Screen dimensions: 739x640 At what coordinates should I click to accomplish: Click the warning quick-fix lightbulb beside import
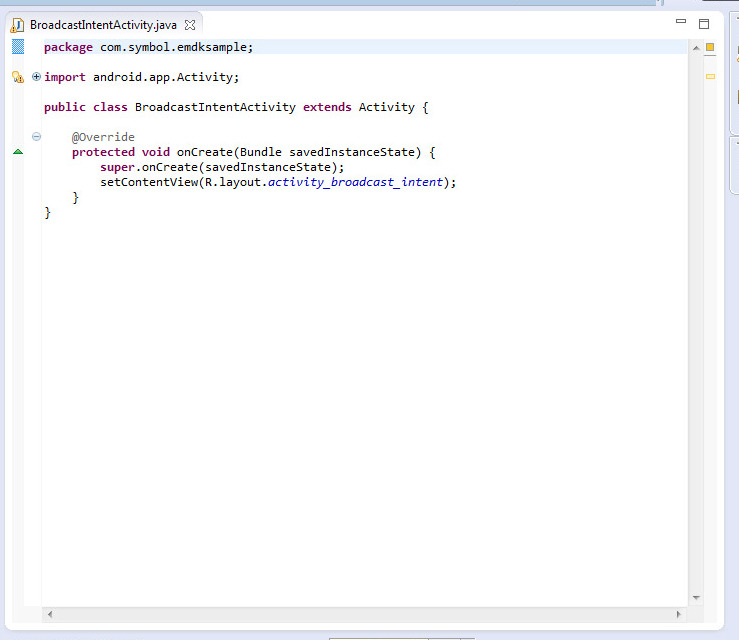(x=17, y=77)
